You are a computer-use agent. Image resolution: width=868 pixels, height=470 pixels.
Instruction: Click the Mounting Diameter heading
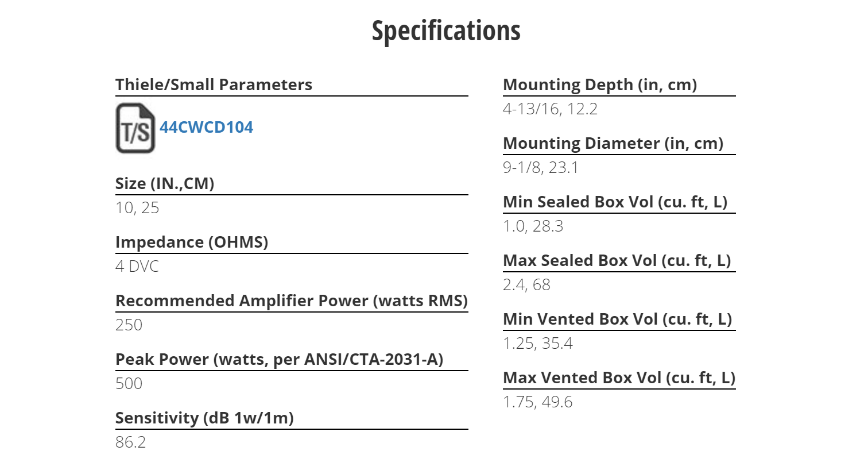click(613, 144)
